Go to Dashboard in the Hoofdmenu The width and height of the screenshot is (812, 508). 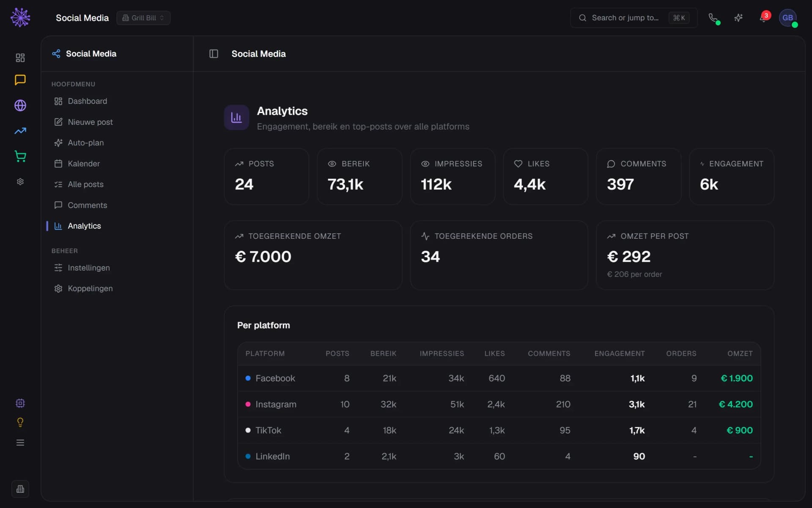click(x=117, y=101)
